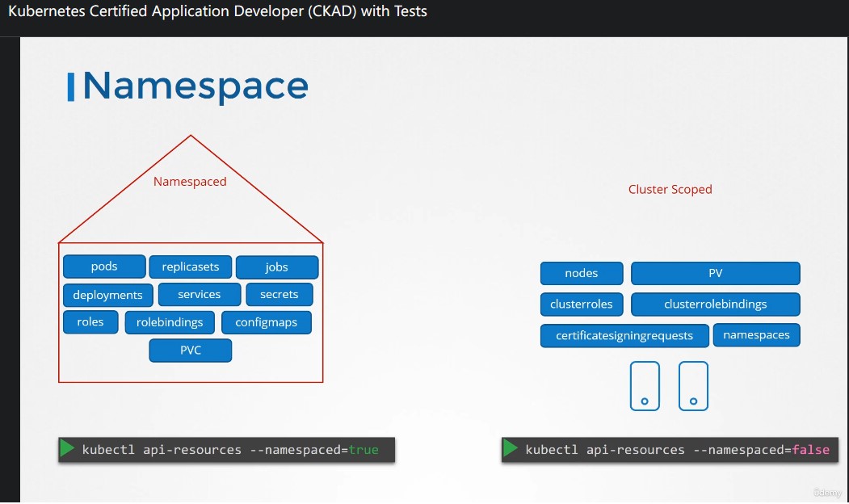Screen dimensions: 849x504
Task: Select the PV box
Action: [715, 273]
